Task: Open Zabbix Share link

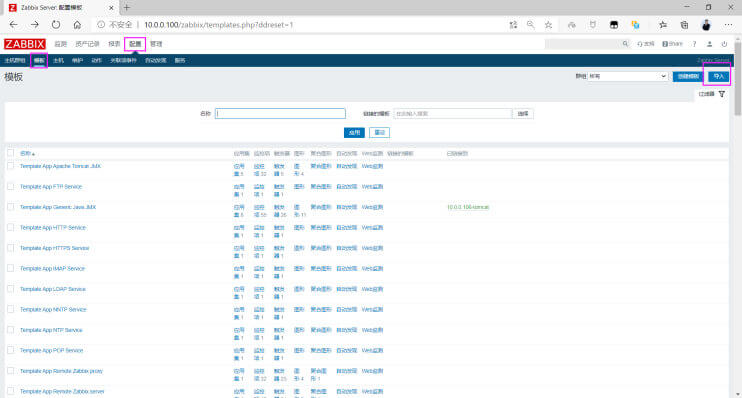Action: tap(672, 44)
